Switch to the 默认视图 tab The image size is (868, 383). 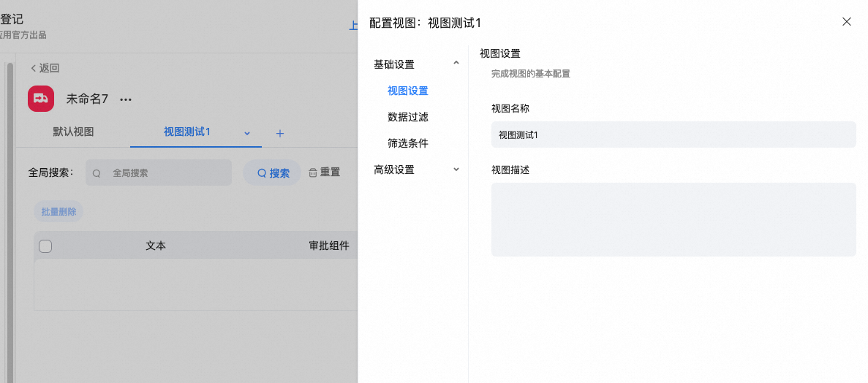73,132
